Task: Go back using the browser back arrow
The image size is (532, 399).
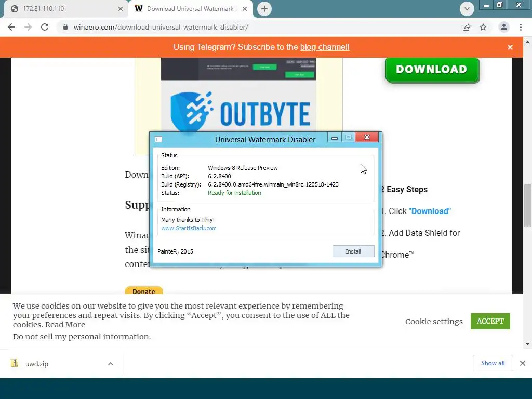Action: pos(11,27)
